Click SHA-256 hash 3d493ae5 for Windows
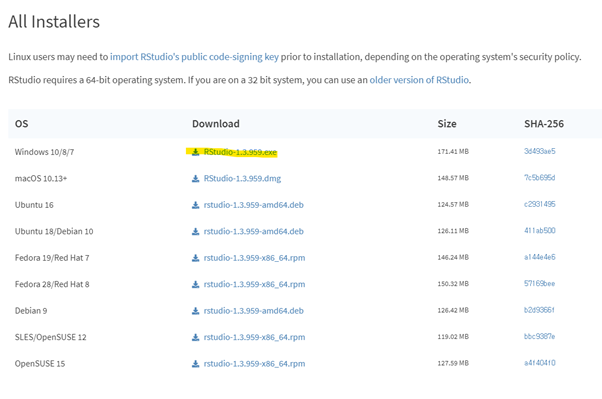The height and width of the screenshot is (399, 602). pos(539,151)
